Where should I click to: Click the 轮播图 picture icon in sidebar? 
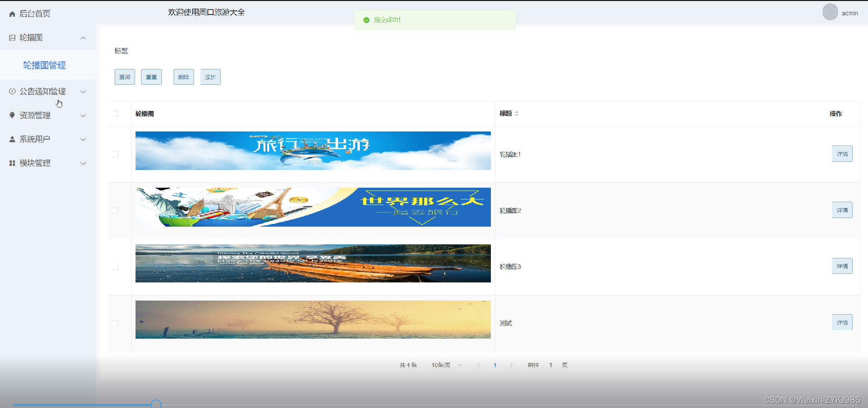tap(12, 38)
